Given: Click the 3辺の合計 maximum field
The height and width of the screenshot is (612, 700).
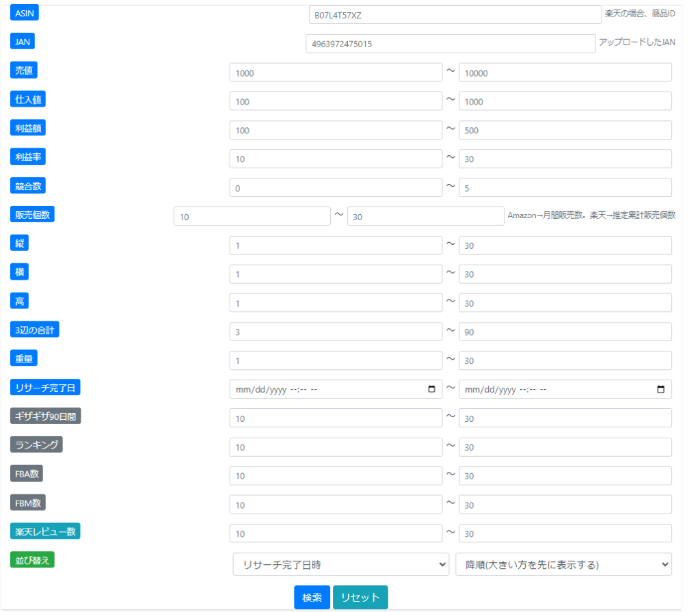Looking at the screenshot, I should 565,332.
